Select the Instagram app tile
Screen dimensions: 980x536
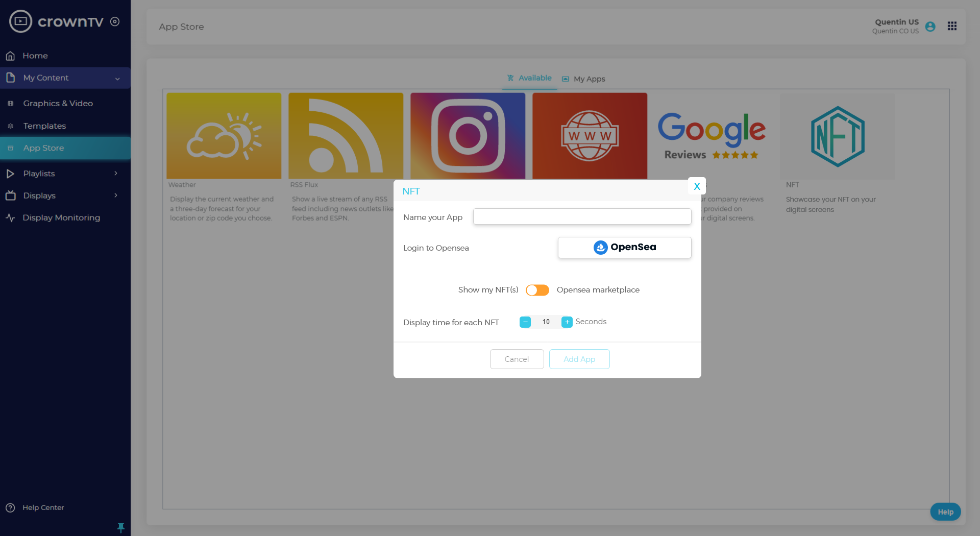pyautogui.click(x=468, y=136)
